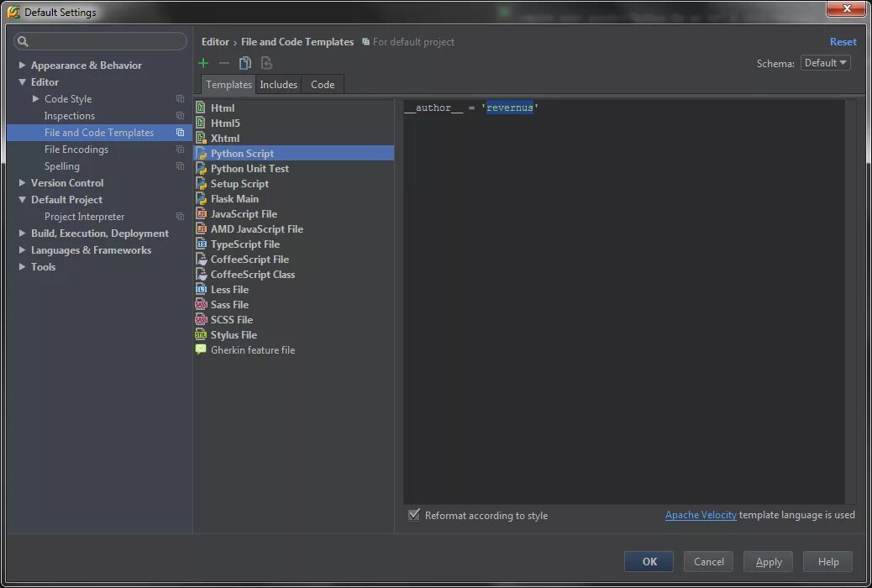Collapse the Editor tree section
The width and height of the screenshot is (872, 588).
[22, 81]
